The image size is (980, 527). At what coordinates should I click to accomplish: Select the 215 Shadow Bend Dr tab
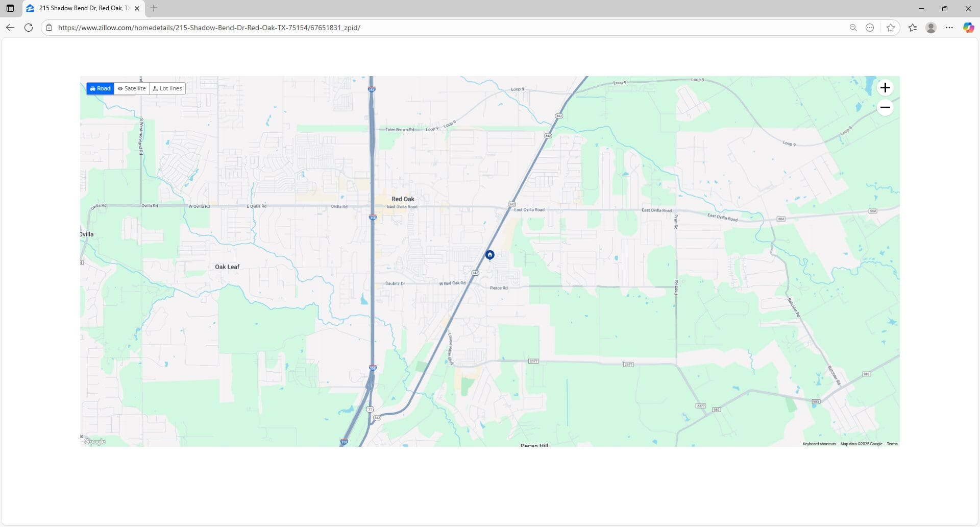click(82, 8)
